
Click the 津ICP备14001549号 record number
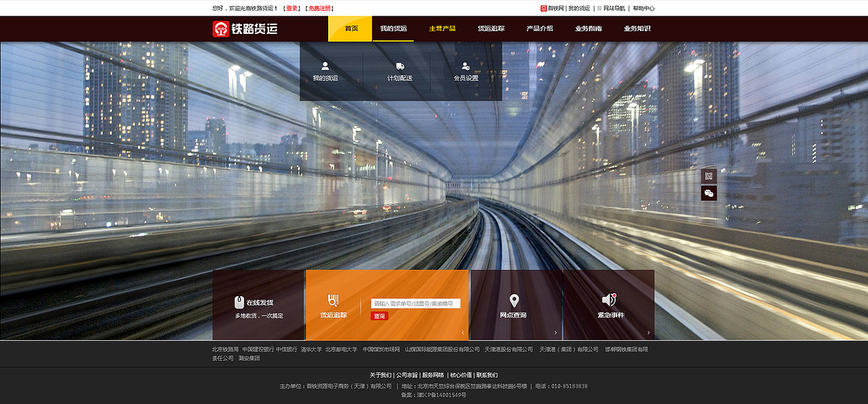tap(441, 395)
